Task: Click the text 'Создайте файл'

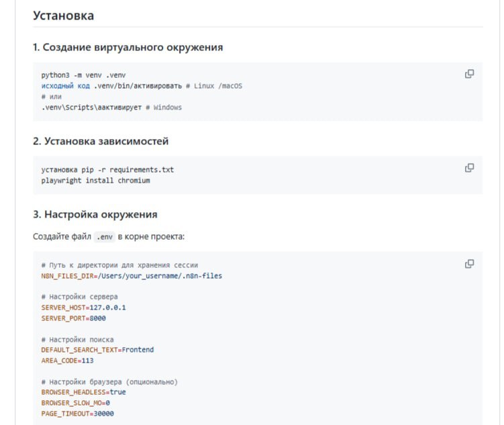Action: coord(62,236)
